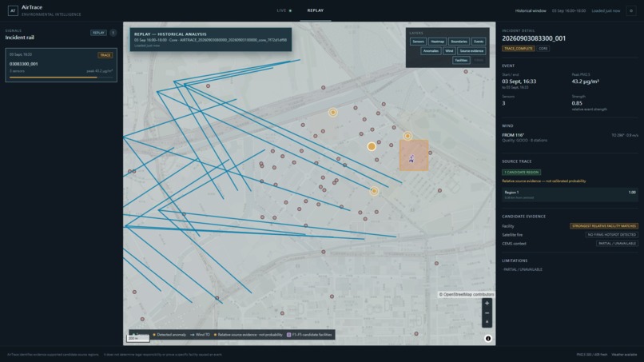The width and height of the screenshot is (644, 362).
Task: Click the 1 CANDIDATE REGION badge
Action: [521, 172]
